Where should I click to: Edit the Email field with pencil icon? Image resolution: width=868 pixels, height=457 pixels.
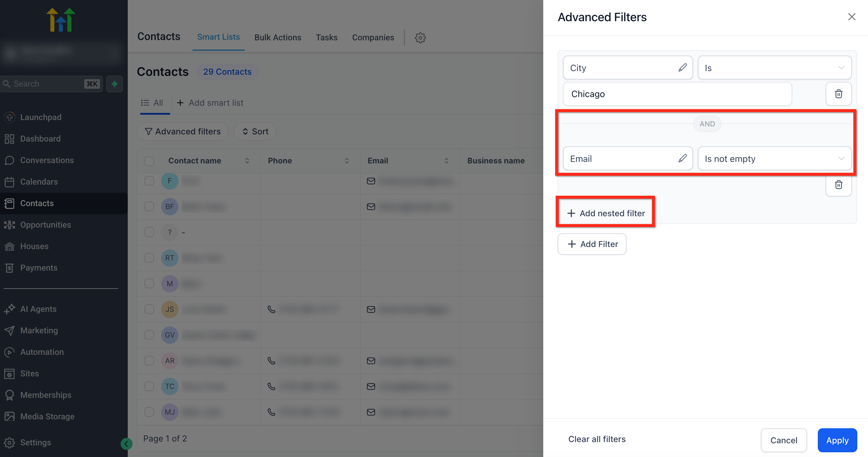coord(682,158)
